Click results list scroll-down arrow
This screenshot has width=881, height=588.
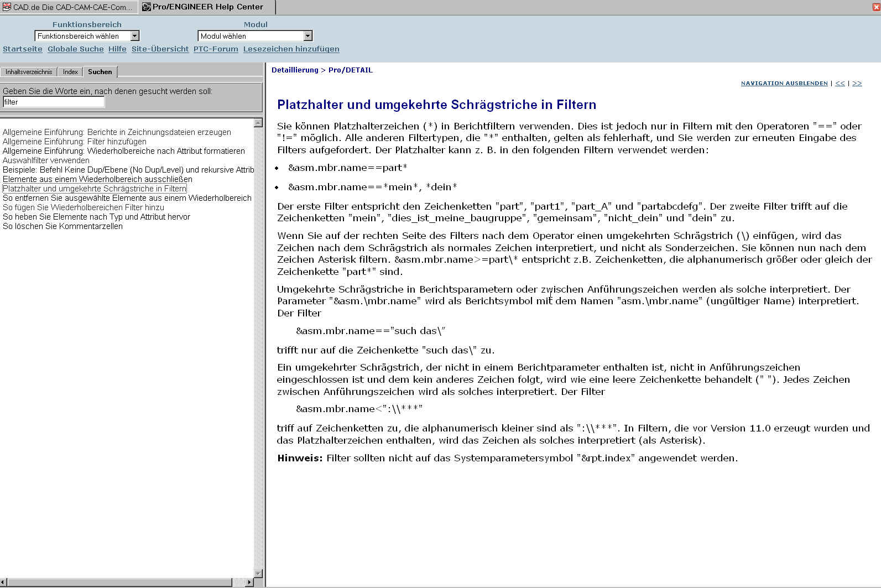258,573
